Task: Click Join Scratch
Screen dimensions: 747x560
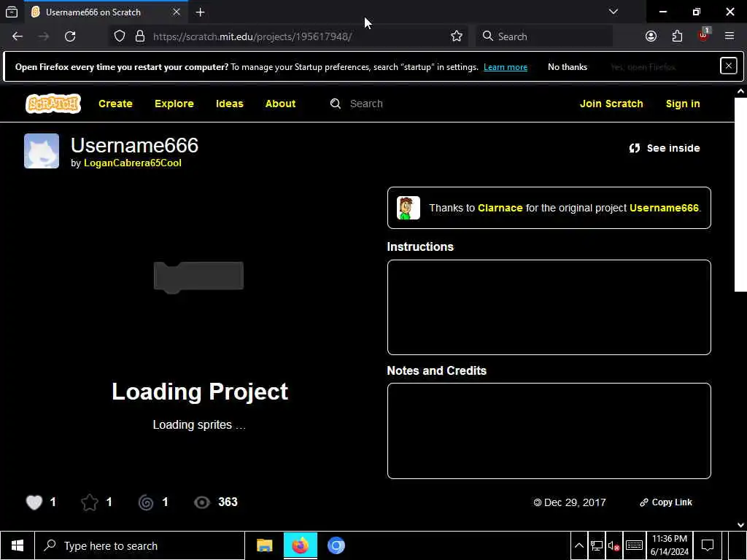Action: (611, 104)
